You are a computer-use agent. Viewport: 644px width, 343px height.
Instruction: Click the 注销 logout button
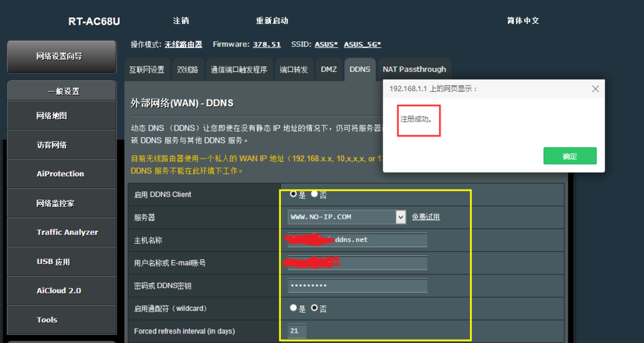point(181,21)
